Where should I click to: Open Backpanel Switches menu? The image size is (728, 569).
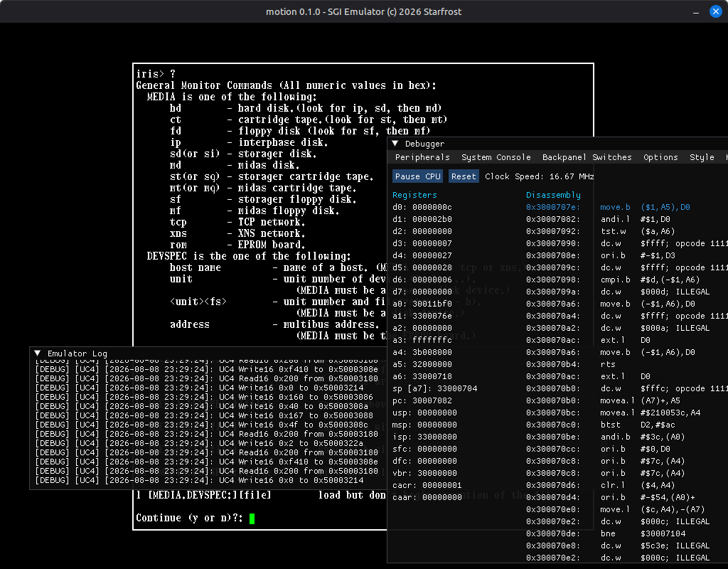click(x=587, y=157)
